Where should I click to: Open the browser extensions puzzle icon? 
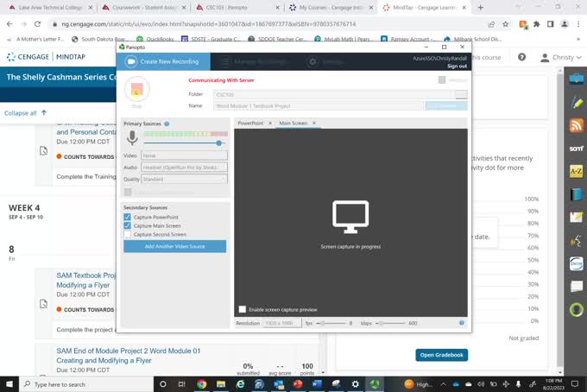[536, 24]
